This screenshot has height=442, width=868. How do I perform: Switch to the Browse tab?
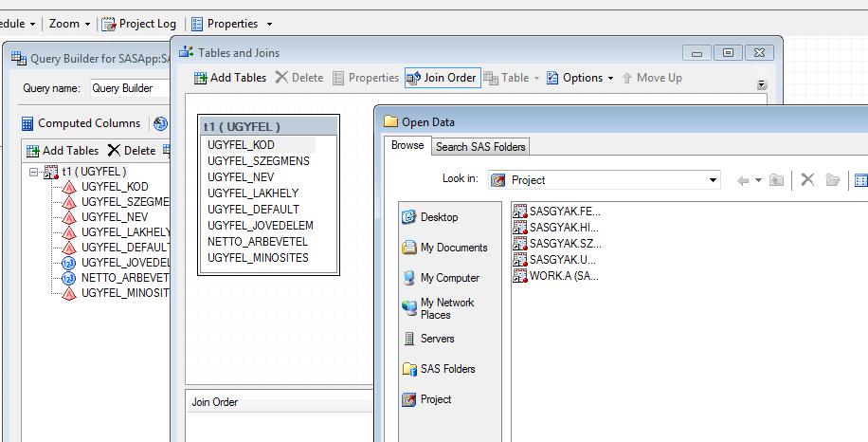tap(407, 146)
